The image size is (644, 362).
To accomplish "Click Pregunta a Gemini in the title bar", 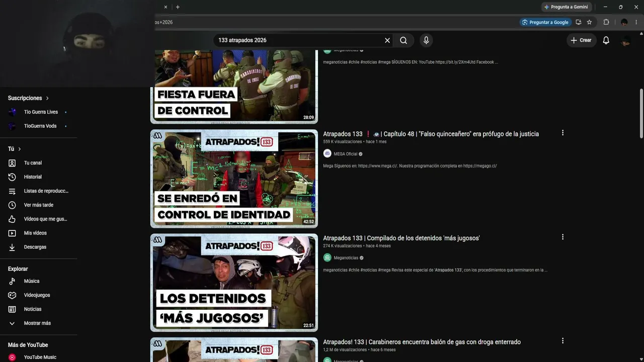I will tap(566, 7).
